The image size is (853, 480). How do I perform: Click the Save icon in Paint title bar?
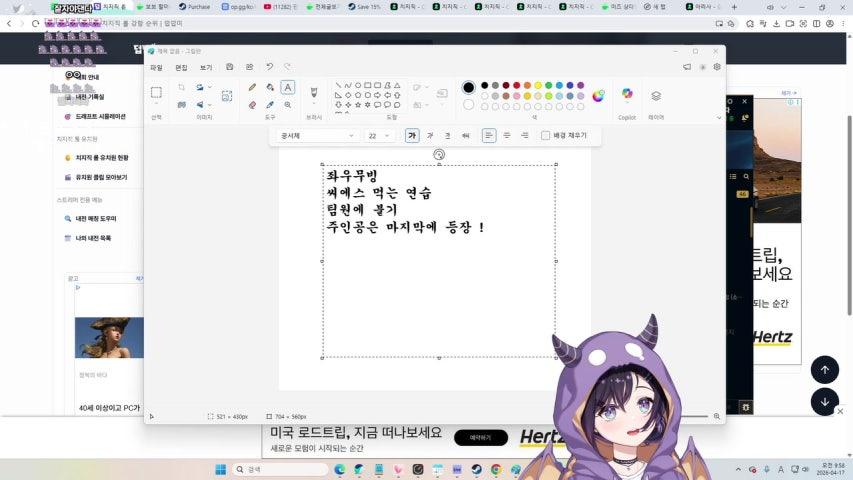(x=230, y=67)
